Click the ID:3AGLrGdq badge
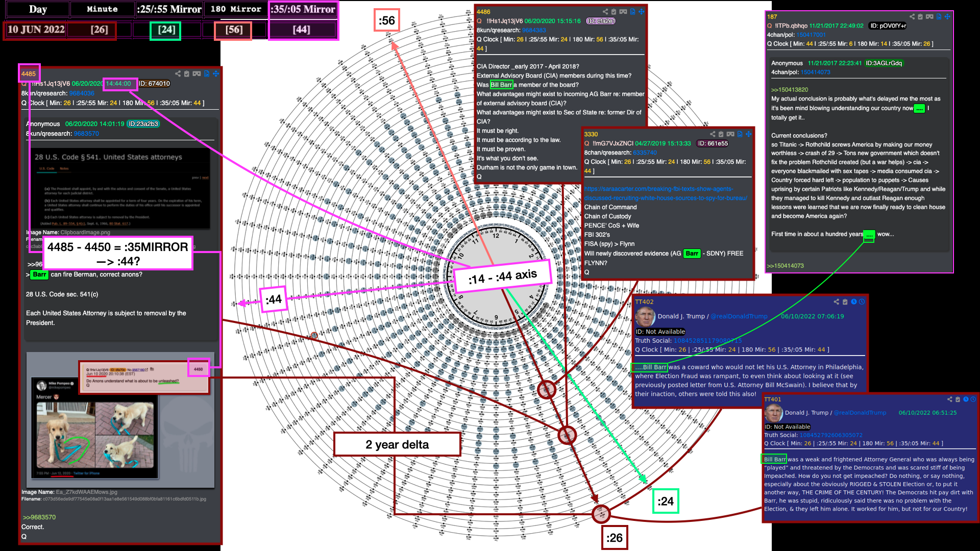 pyautogui.click(x=884, y=63)
